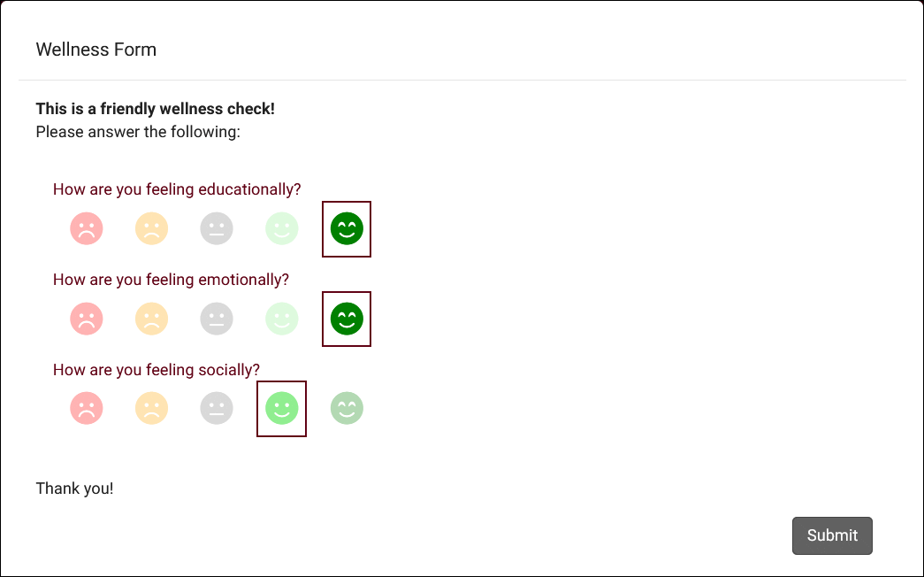Click very happy face for emotional feeling
Image resolution: width=924 pixels, height=577 pixels.
[347, 319]
